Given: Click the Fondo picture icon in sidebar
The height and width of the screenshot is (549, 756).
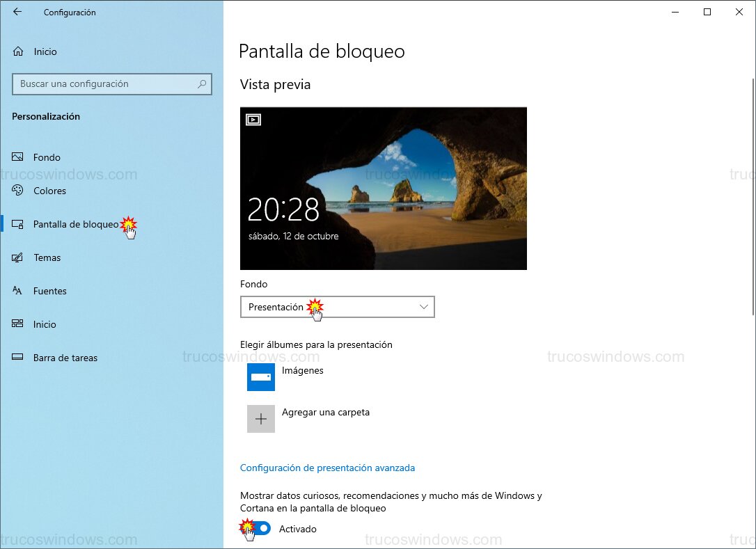Looking at the screenshot, I should click(18, 157).
